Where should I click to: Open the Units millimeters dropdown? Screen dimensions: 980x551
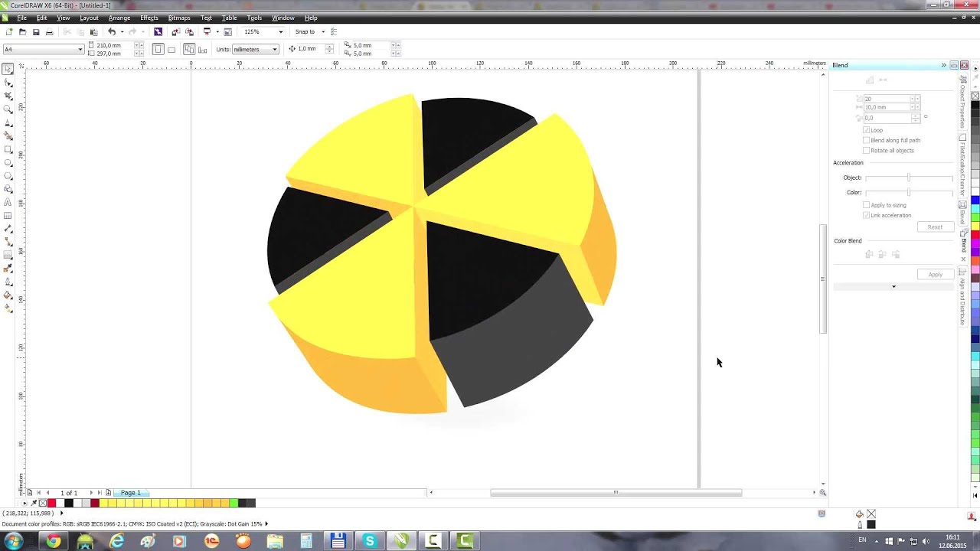click(274, 49)
